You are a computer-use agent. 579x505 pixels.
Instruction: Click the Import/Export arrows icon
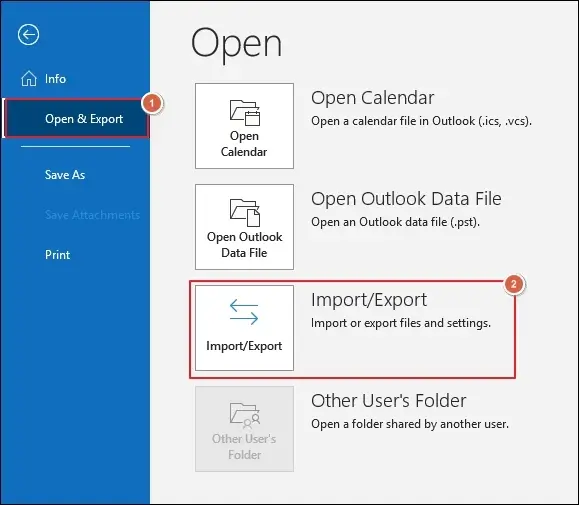click(x=244, y=312)
